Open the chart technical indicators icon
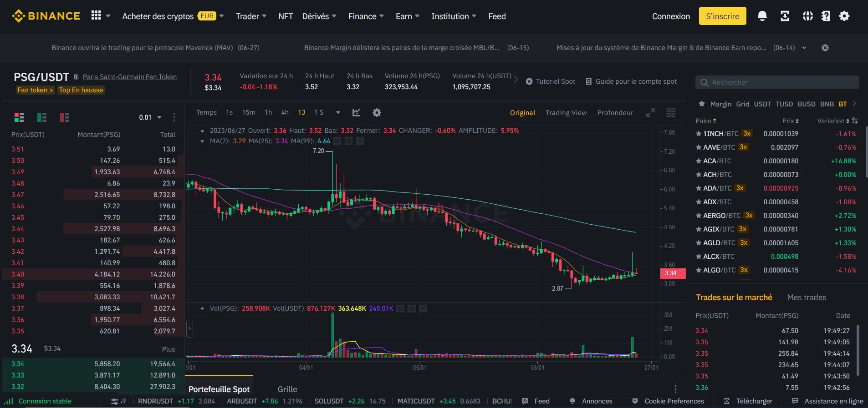 356,112
